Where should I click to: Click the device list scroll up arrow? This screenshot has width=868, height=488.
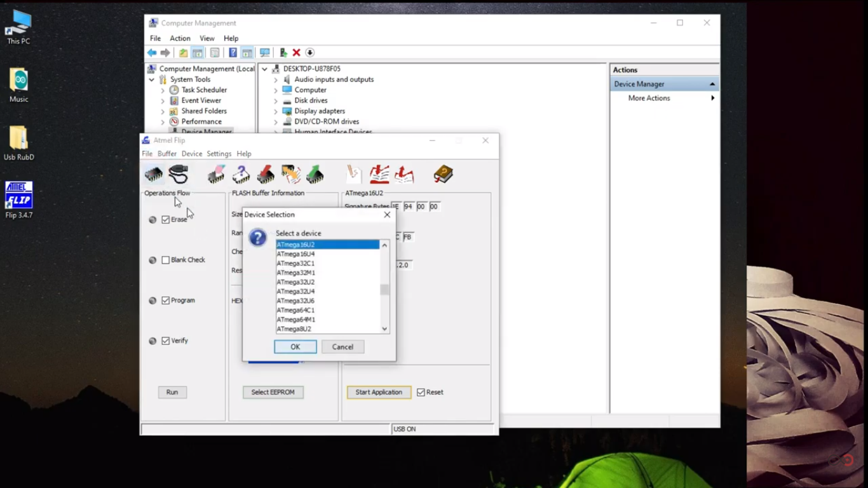click(384, 245)
